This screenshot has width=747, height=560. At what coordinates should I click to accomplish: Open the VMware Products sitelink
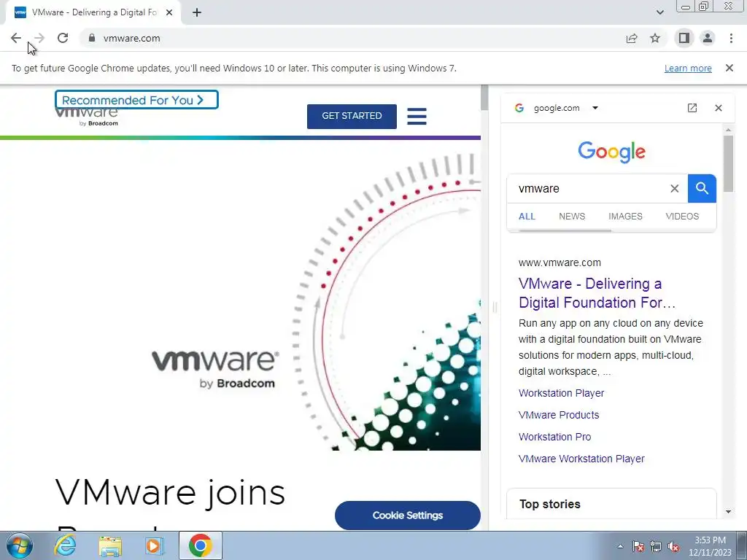tap(559, 415)
